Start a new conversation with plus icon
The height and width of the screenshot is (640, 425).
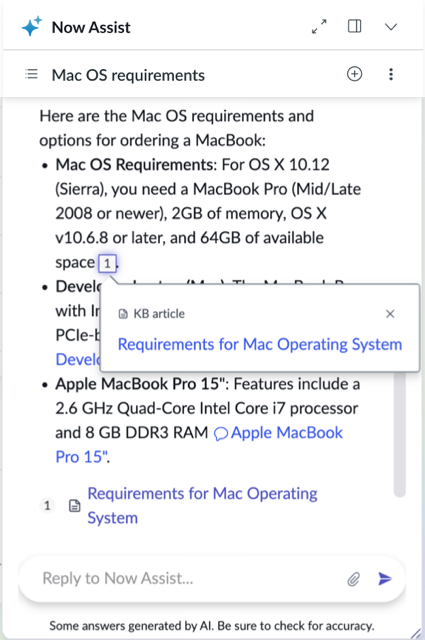354,74
